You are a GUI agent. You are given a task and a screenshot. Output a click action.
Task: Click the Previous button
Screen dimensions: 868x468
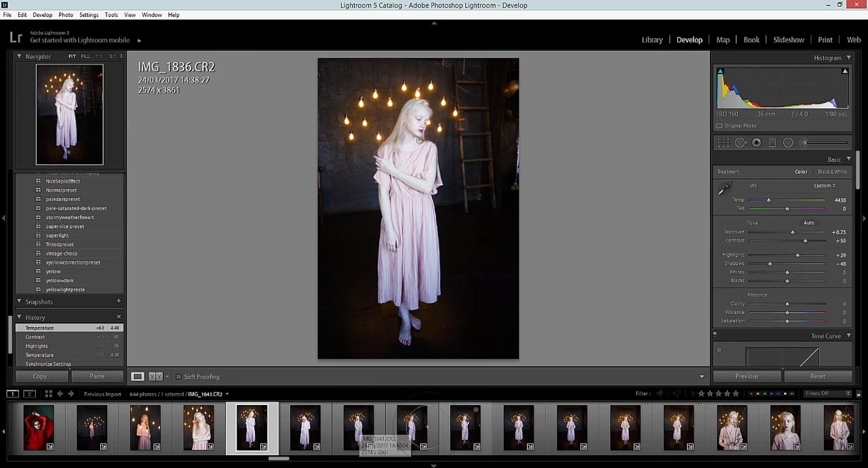[746, 376]
